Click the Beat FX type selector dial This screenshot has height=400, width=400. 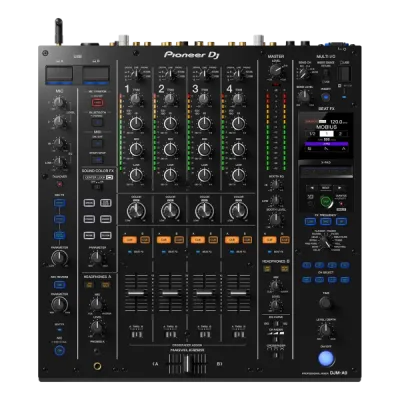(326, 245)
